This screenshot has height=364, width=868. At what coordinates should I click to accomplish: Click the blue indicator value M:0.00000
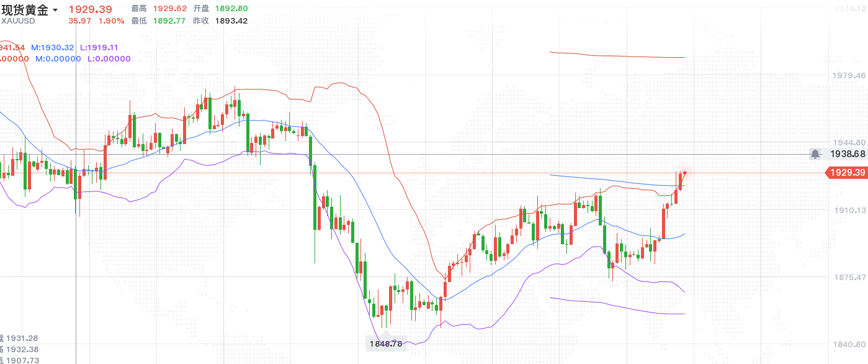coord(58,59)
